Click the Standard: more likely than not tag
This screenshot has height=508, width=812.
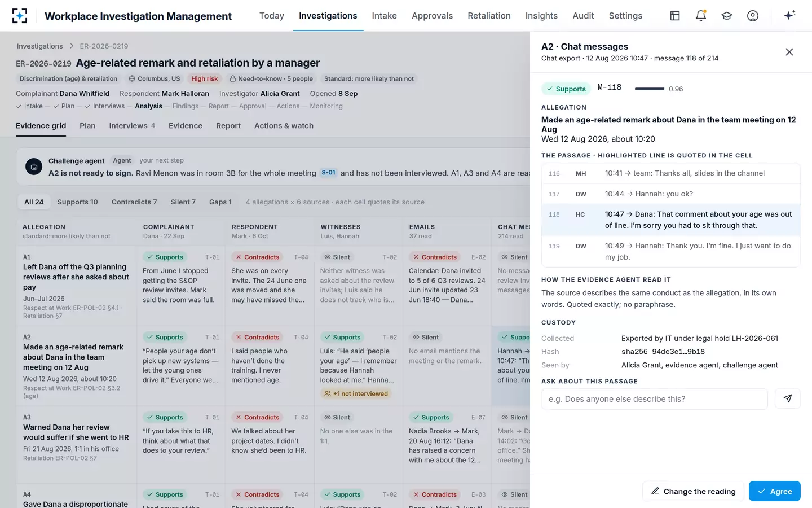[369, 79]
